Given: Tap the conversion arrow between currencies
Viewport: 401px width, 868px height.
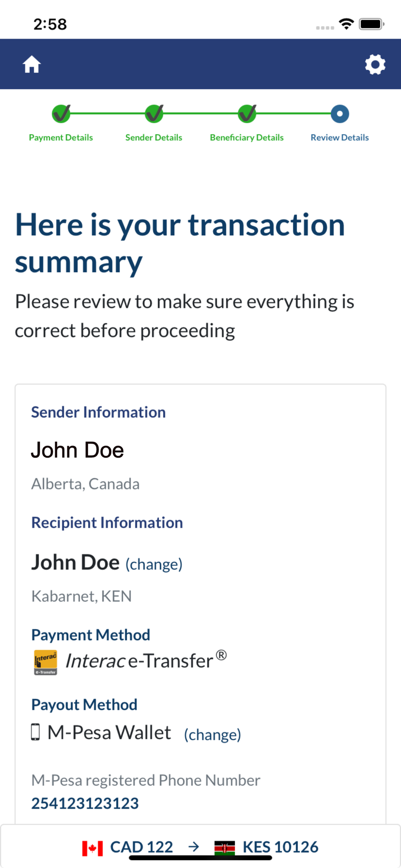Looking at the screenshot, I should (194, 847).
